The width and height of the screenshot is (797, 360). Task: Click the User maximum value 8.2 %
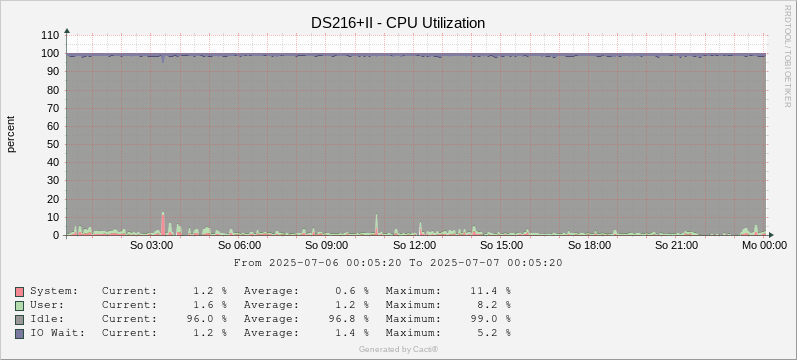[x=494, y=305]
